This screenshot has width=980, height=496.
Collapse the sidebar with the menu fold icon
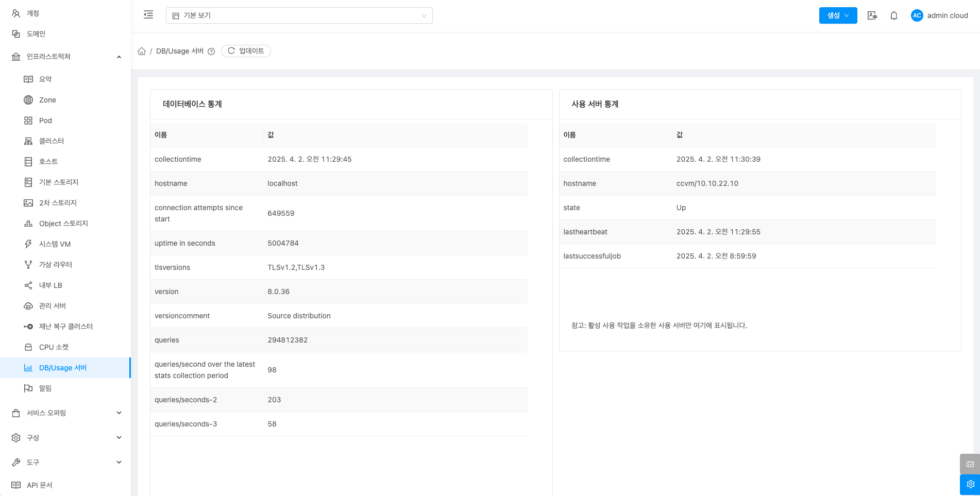(x=148, y=15)
